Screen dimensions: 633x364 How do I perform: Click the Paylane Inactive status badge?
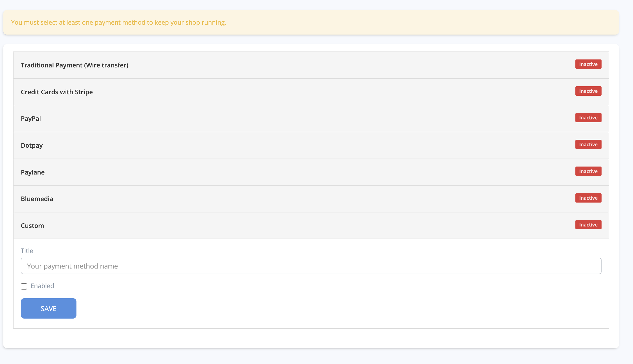click(588, 171)
